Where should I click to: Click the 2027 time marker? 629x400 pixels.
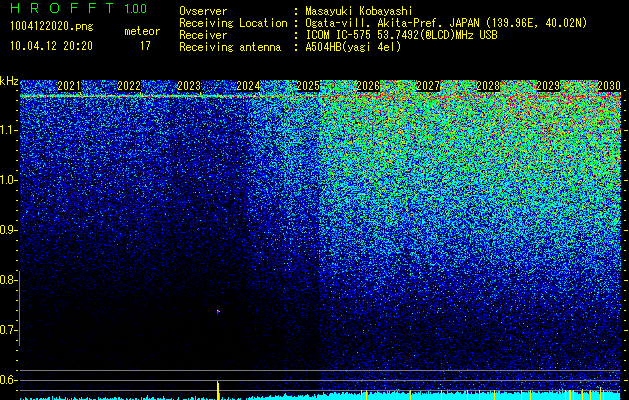pos(428,86)
